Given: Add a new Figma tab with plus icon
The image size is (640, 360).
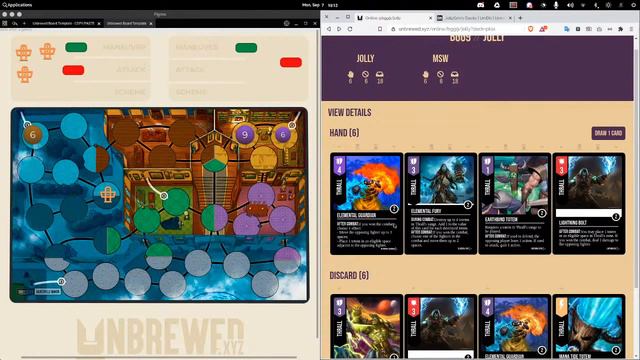Looking at the screenshot, I should point(24,23).
